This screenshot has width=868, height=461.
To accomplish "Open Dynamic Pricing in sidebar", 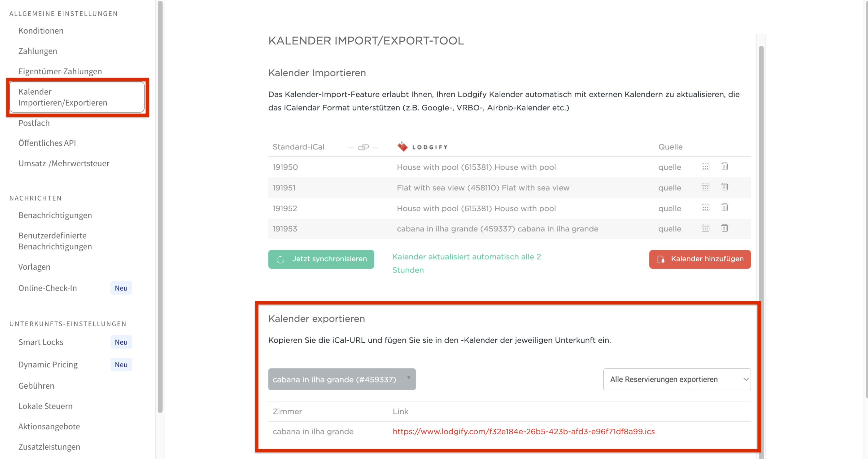I will (x=48, y=365).
